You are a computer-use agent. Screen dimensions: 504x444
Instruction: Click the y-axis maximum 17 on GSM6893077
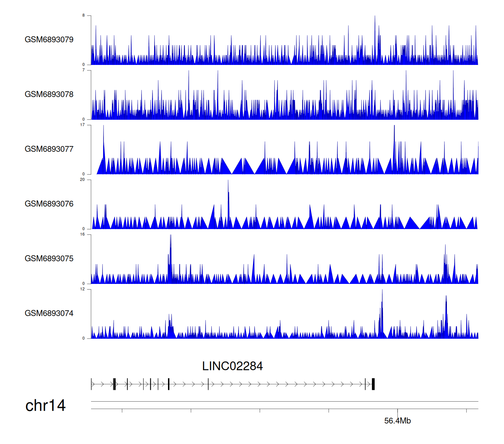coord(82,125)
